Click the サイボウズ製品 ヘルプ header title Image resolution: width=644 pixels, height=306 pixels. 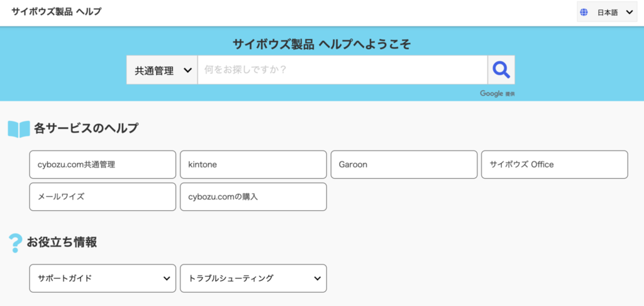tap(56, 12)
